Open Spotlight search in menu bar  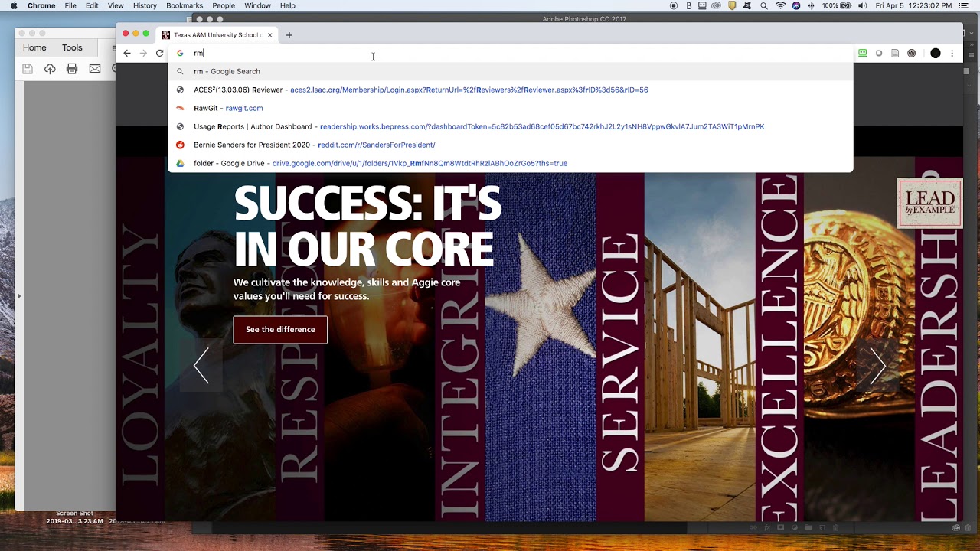(x=764, y=5)
